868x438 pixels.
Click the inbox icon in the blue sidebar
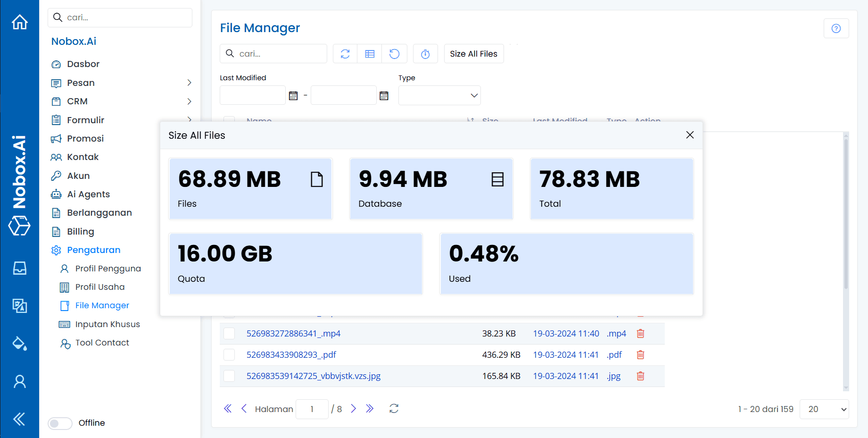click(19, 268)
